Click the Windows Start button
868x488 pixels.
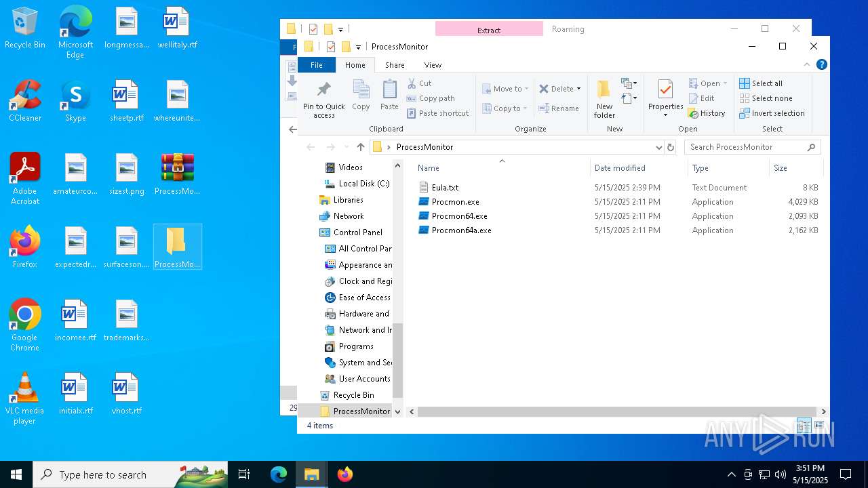point(16,474)
